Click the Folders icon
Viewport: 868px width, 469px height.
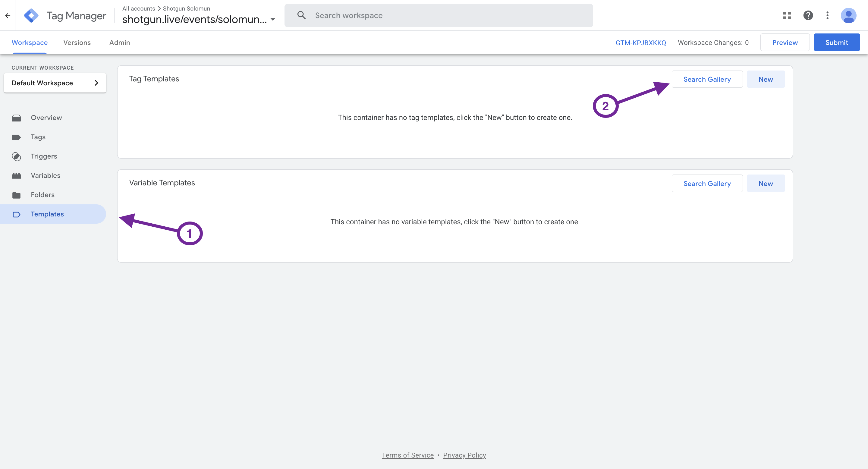coord(16,195)
